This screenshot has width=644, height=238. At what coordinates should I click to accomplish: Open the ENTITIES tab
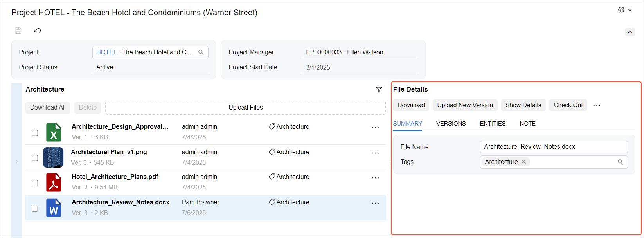pos(493,124)
